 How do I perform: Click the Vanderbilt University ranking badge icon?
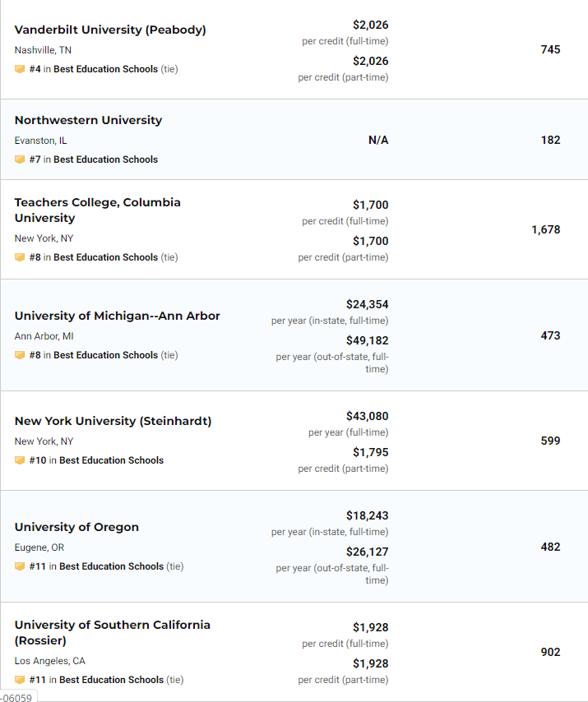coord(20,69)
